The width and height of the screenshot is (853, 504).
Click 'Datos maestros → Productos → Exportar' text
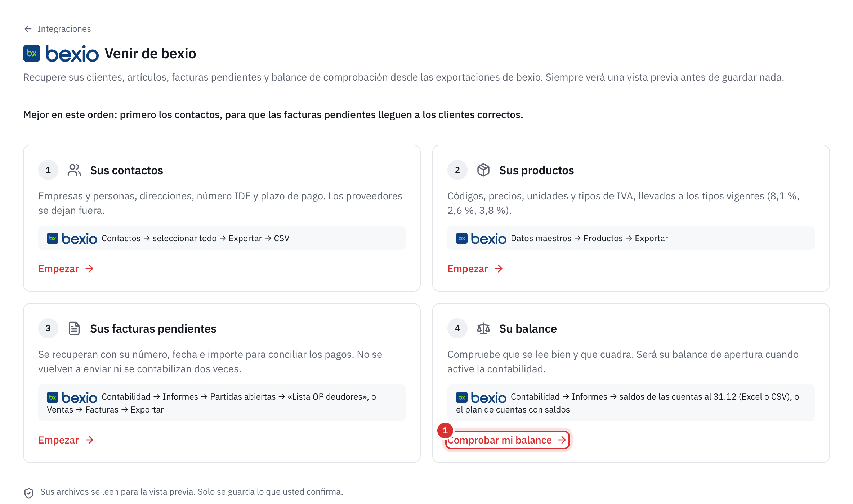click(x=589, y=238)
